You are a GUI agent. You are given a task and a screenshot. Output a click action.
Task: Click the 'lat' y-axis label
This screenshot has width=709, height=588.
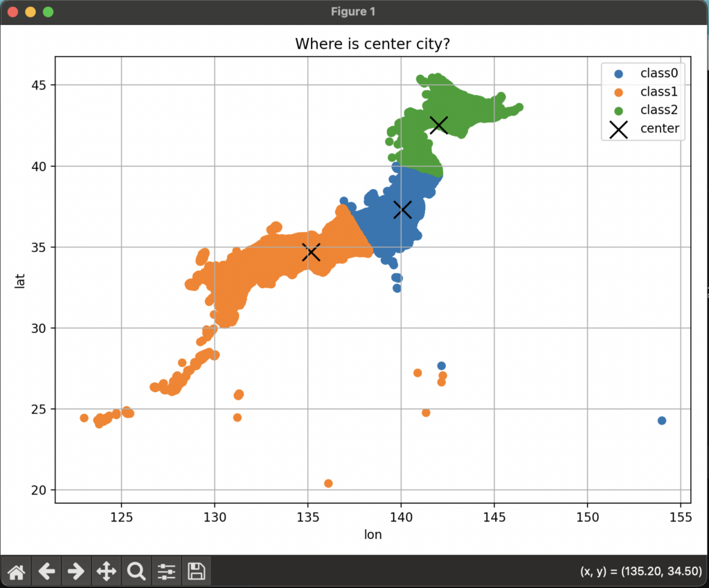(19, 280)
